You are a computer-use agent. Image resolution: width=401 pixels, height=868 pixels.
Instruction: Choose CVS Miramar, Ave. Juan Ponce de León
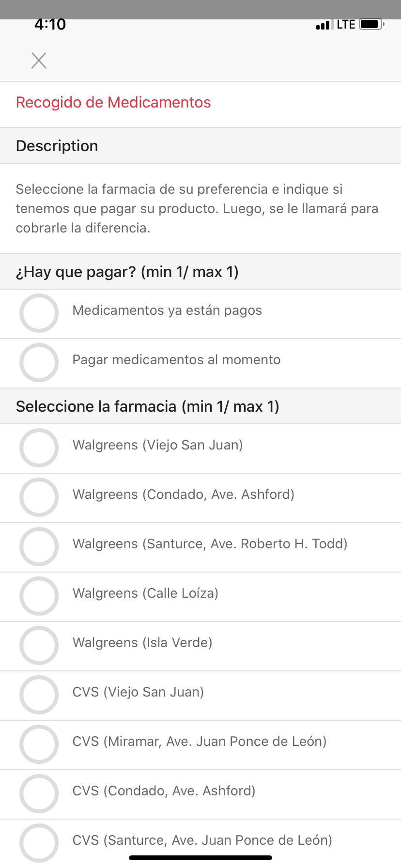click(39, 744)
